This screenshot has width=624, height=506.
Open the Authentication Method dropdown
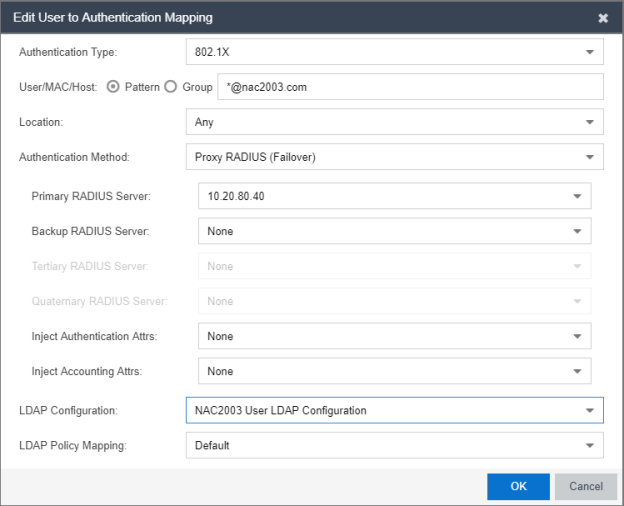(x=589, y=157)
